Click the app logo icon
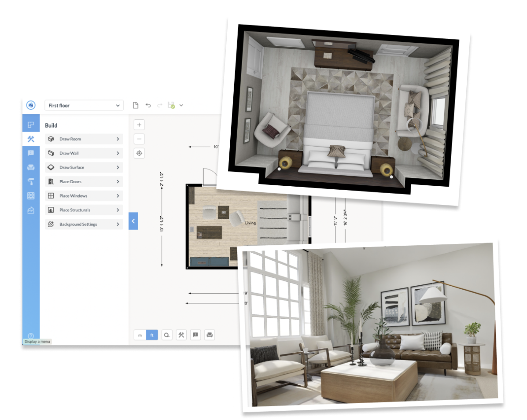The image size is (527, 420). tap(31, 105)
